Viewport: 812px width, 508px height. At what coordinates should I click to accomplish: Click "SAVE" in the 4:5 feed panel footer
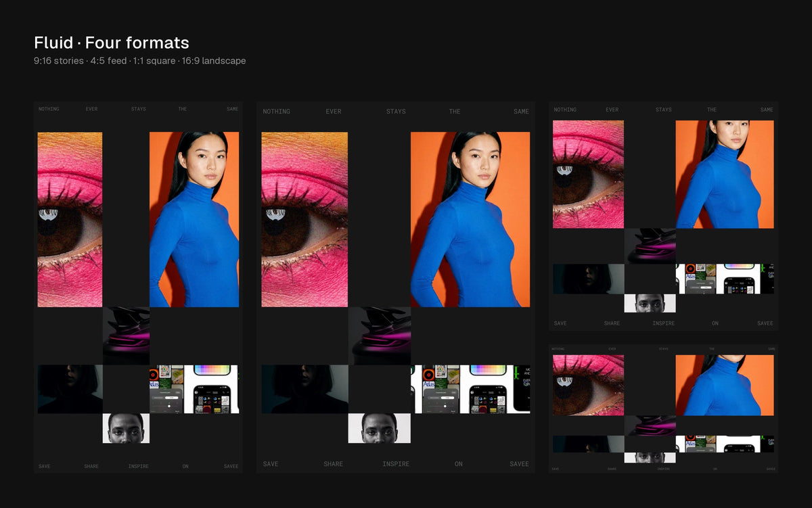[271, 464]
